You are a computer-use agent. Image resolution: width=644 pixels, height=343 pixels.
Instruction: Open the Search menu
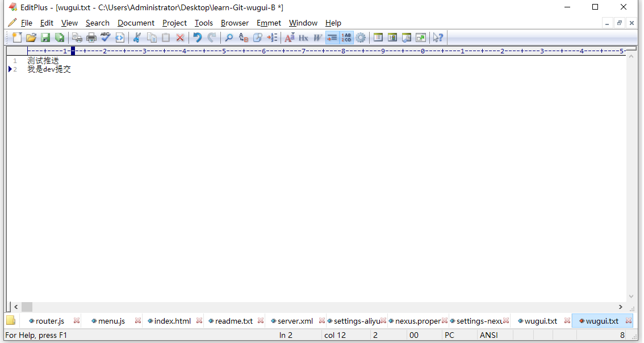coord(98,23)
